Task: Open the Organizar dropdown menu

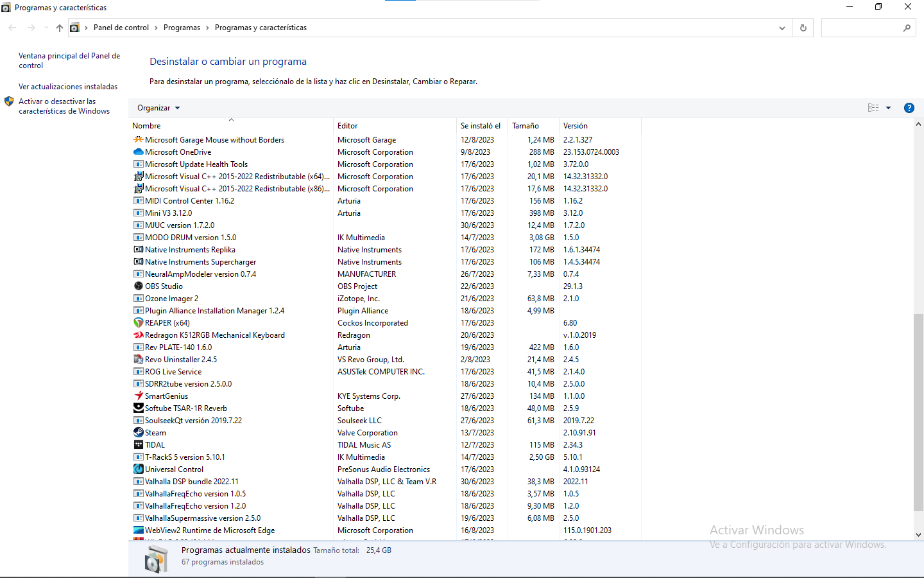Action: click(158, 108)
